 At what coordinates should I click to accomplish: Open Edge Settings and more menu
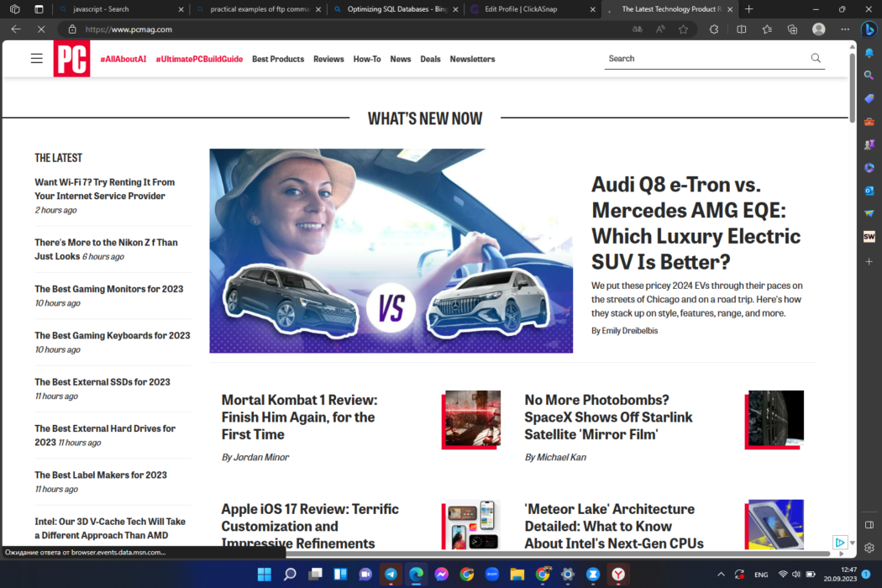coord(845,29)
